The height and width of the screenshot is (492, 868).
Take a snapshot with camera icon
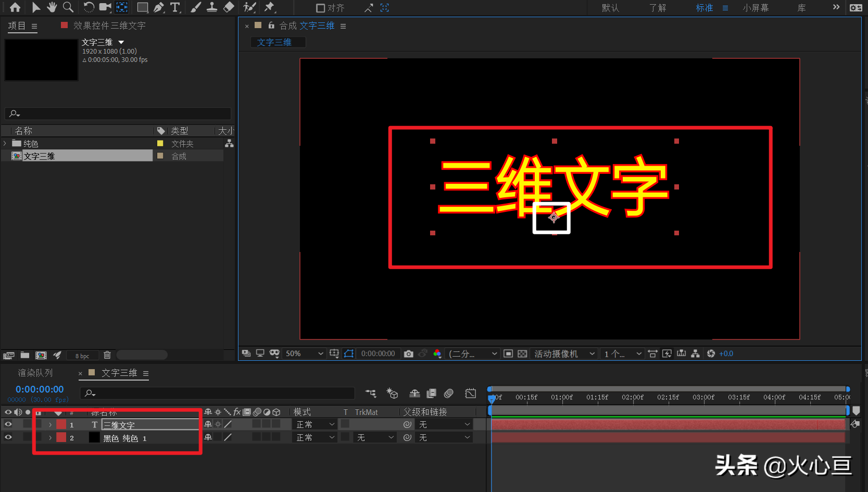409,354
